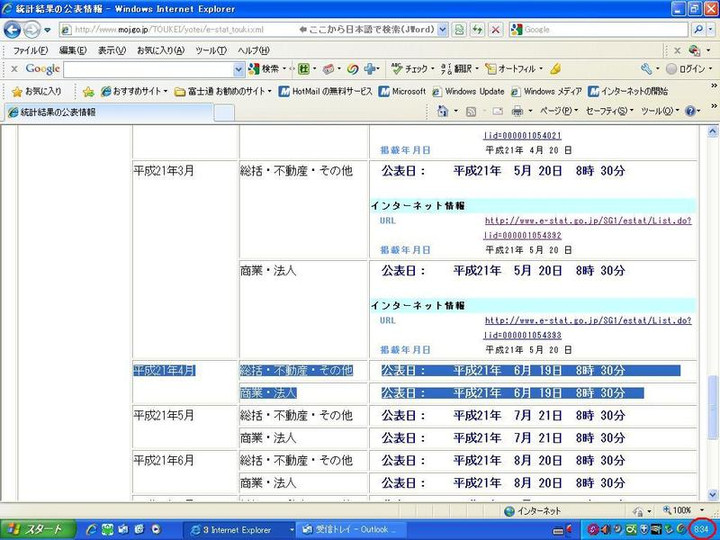Open the Help question mark icon
The image size is (720, 540).
(691, 111)
